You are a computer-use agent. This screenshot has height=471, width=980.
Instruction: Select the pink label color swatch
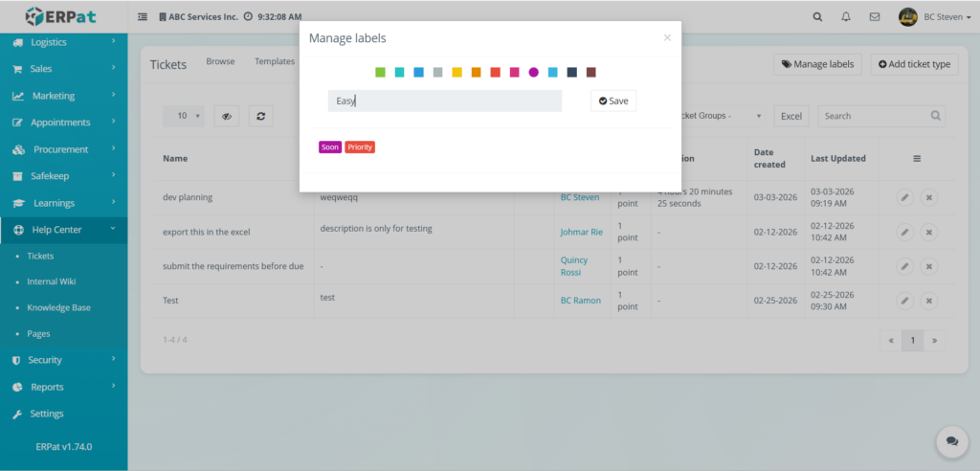(x=514, y=73)
